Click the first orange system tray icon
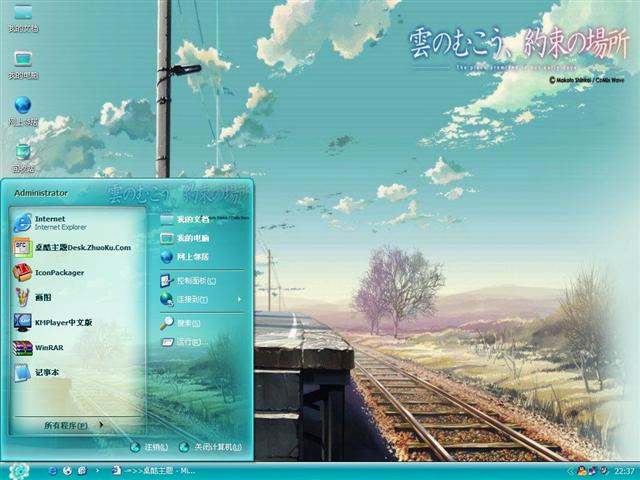Viewport: 640px width, 480px height. point(581,471)
